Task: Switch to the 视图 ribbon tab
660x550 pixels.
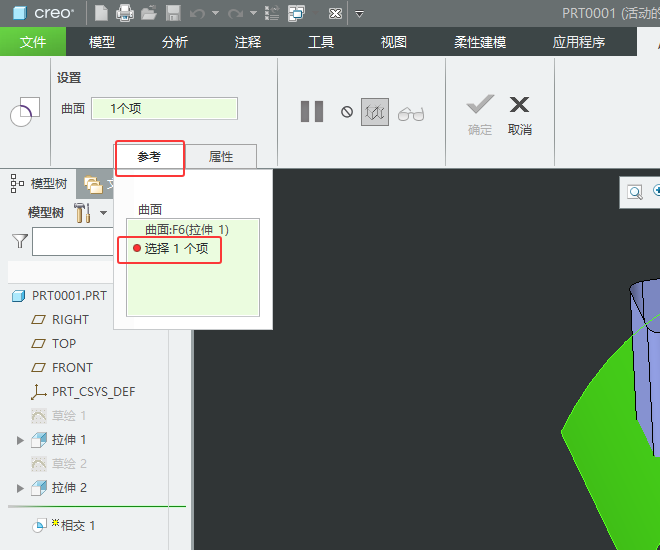Action: point(394,42)
